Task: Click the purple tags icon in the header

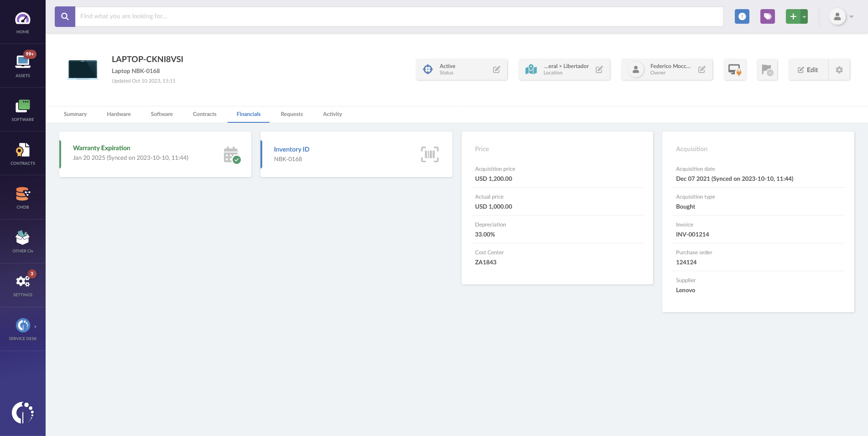Action: pos(767,16)
